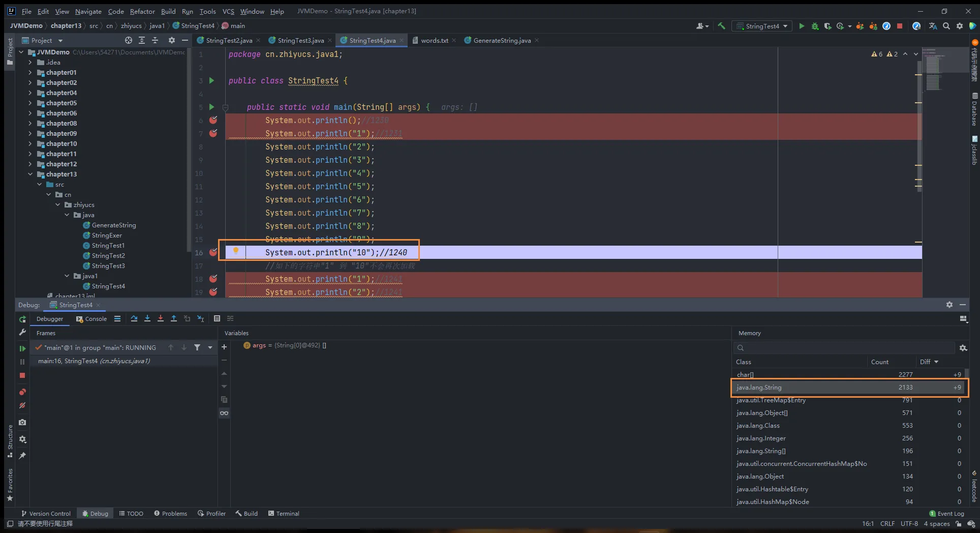The height and width of the screenshot is (533, 980).
Task: Stop the debug session with the red square icon
Action: coord(22,375)
